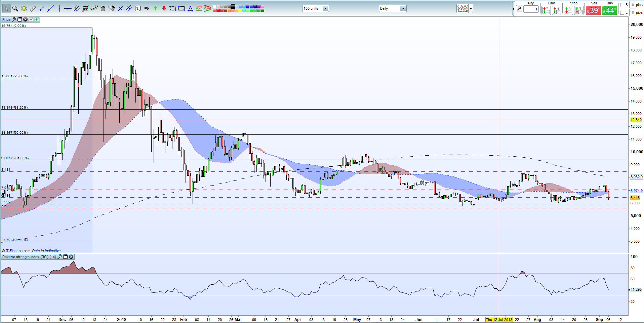This screenshot has width=644, height=323.
Task: Add a text annotation with the T tool
Action: [x=138, y=8]
